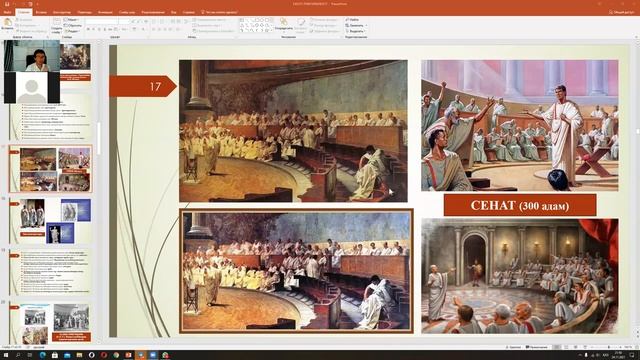Screen dimensions: 640x360
Task: Click the 'Что вы хотите сделать' search box
Action: [219, 12]
